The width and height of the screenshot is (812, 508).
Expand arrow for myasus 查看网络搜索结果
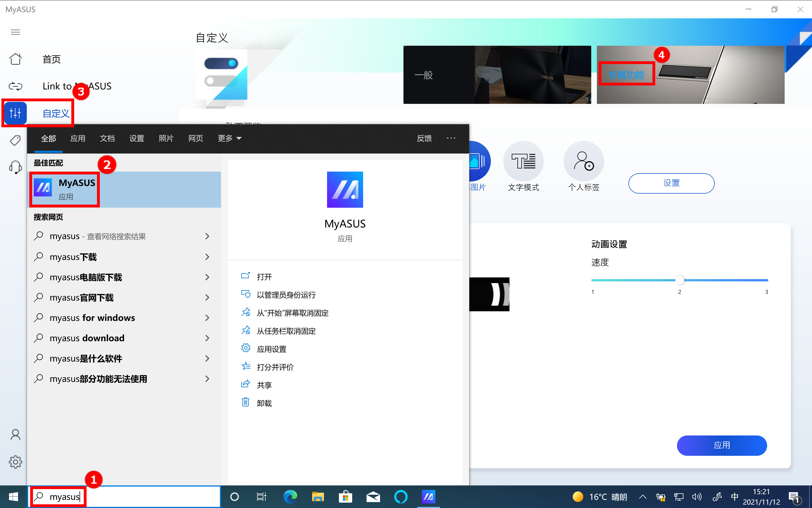pos(207,236)
